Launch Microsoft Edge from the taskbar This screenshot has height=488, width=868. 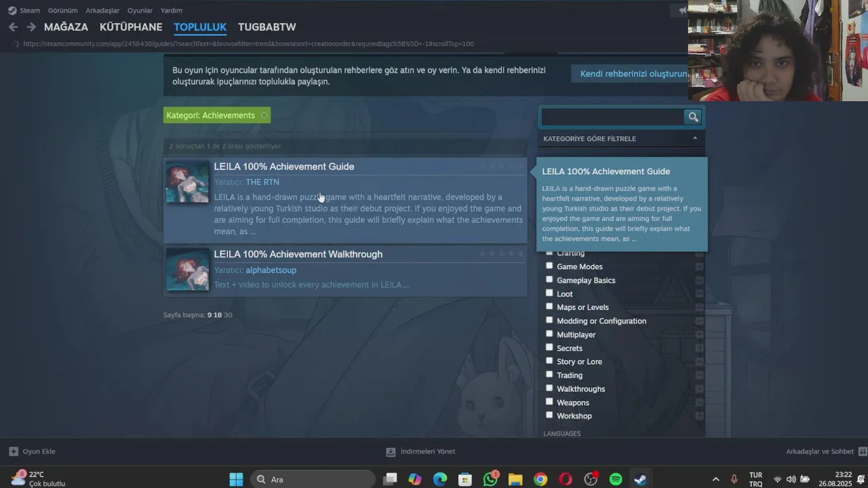(440, 479)
